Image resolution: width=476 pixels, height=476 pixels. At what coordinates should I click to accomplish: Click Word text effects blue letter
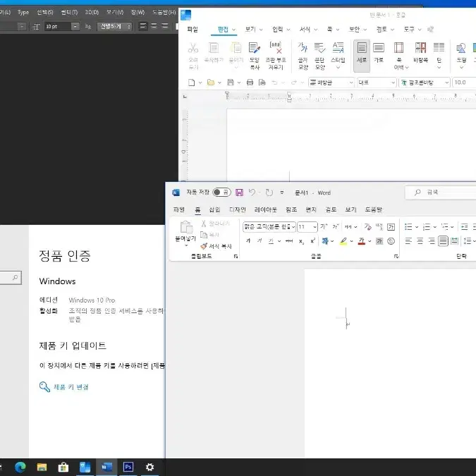(x=325, y=241)
